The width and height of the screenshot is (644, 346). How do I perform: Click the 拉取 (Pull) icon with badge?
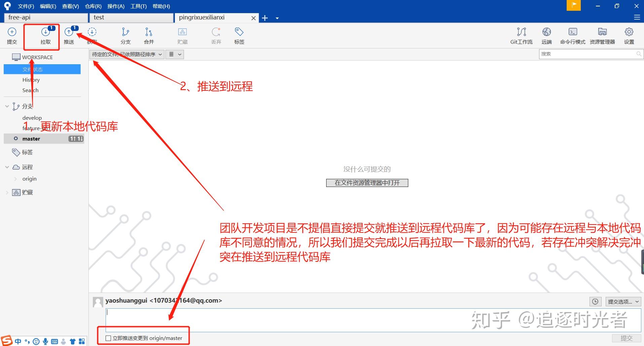tap(46, 35)
